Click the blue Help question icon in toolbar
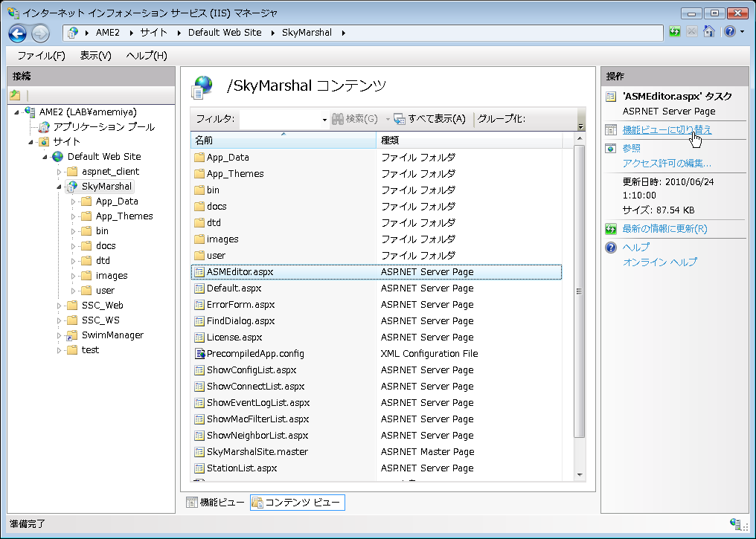 730,32
